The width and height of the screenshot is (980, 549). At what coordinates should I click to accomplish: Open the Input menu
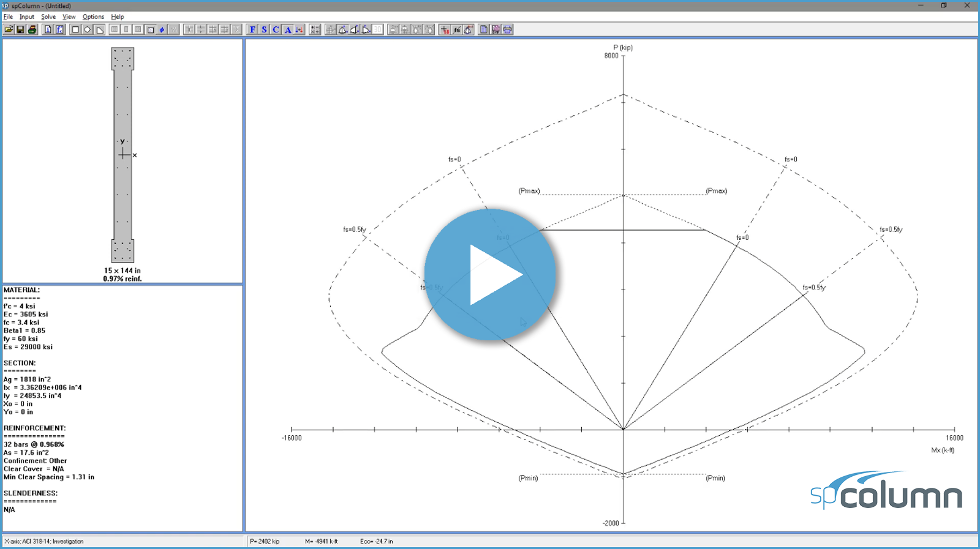pyautogui.click(x=27, y=17)
